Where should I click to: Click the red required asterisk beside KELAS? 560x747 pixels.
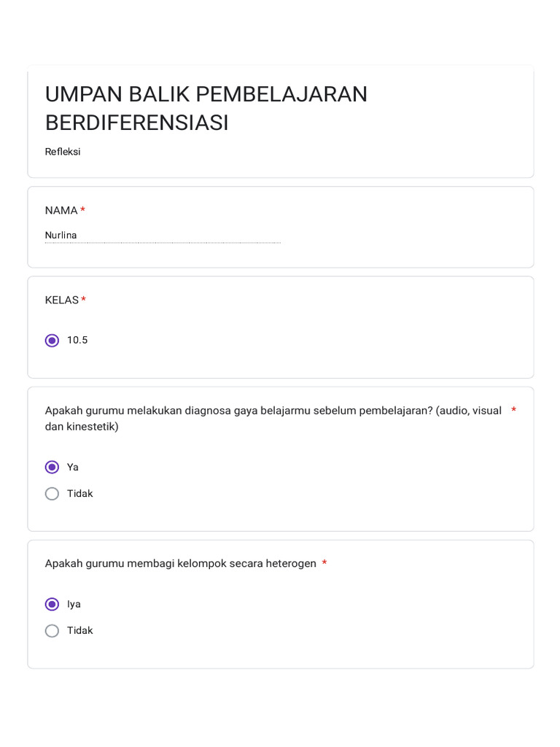coord(84,301)
